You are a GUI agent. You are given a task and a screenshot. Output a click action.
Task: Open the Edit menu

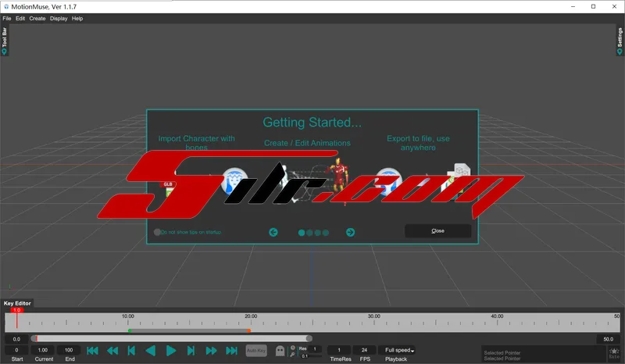click(20, 18)
